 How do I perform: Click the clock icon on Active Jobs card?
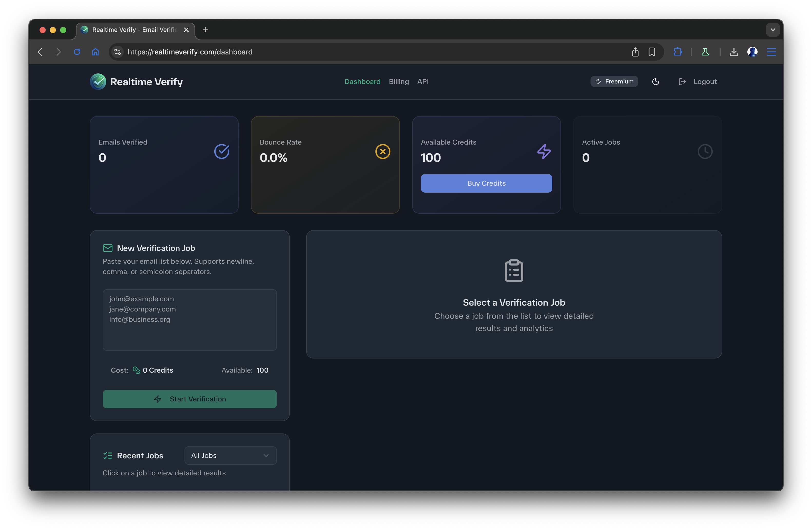[x=705, y=151]
